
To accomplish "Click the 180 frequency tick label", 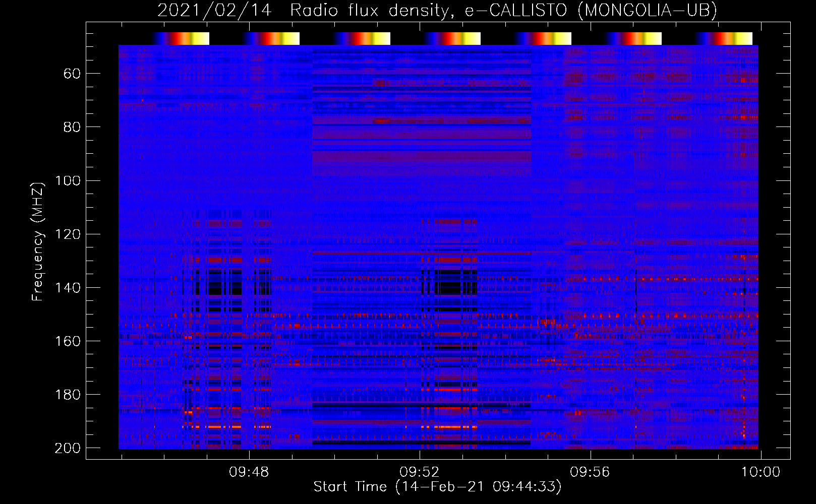I will pyautogui.click(x=68, y=395).
